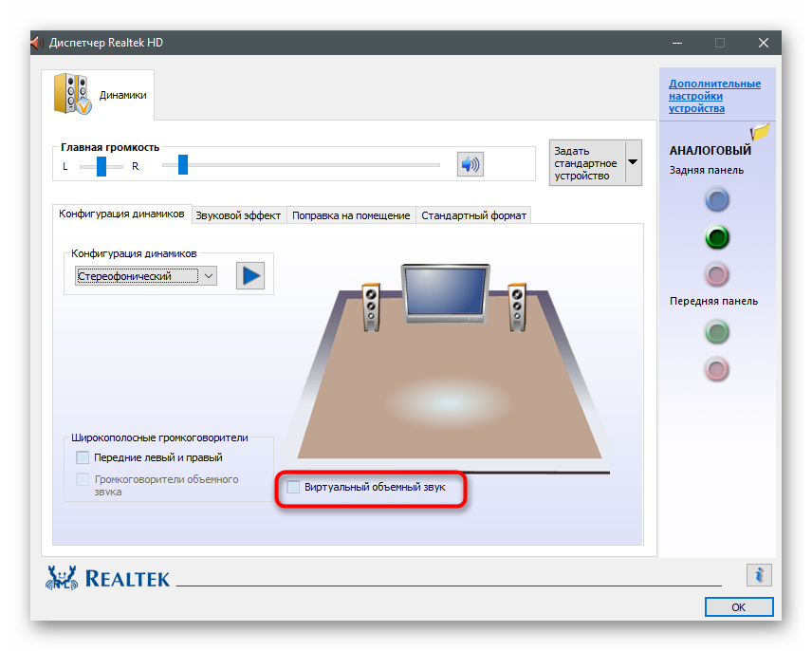Image resolution: width=812 pixels, height=651 pixels.
Task: Toggle the Громкоговорители объемного звука checkbox
Action: (x=83, y=479)
